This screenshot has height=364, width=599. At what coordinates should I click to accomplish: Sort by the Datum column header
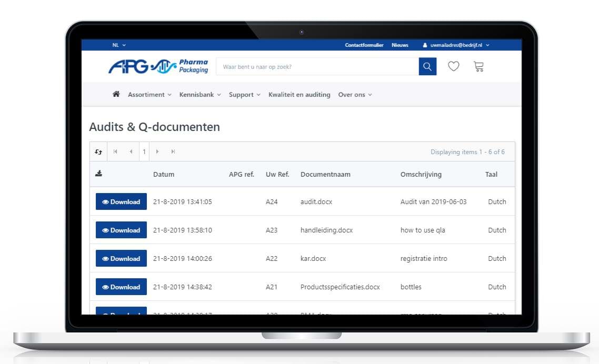(x=164, y=175)
